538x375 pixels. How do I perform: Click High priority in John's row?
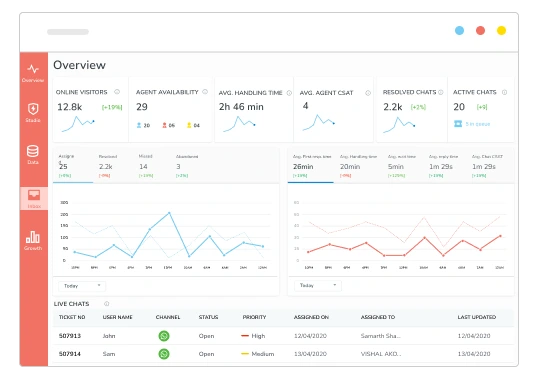[253, 336]
